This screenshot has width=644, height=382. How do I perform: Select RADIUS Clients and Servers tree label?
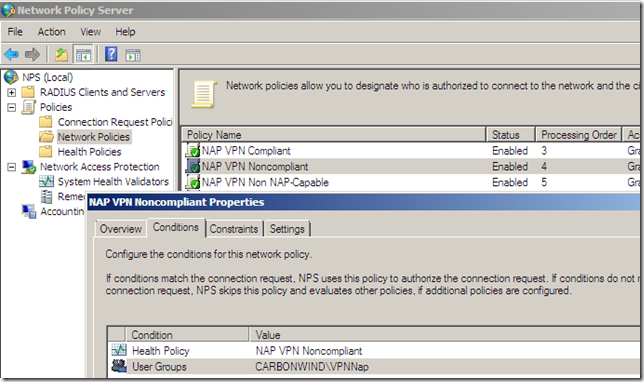(102, 92)
